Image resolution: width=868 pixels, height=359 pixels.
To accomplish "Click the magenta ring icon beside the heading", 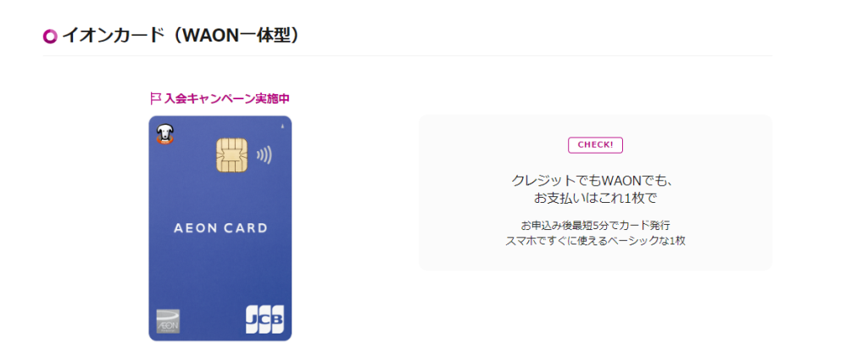I will point(50,36).
